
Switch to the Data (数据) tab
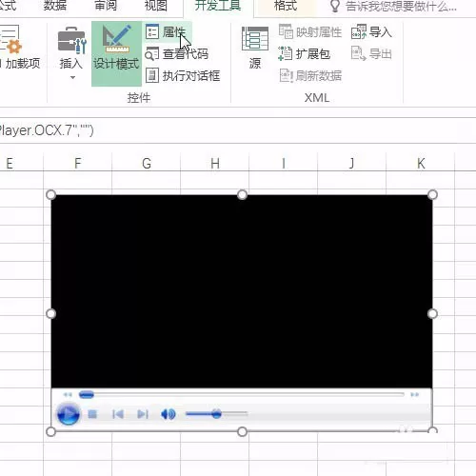(54, 6)
